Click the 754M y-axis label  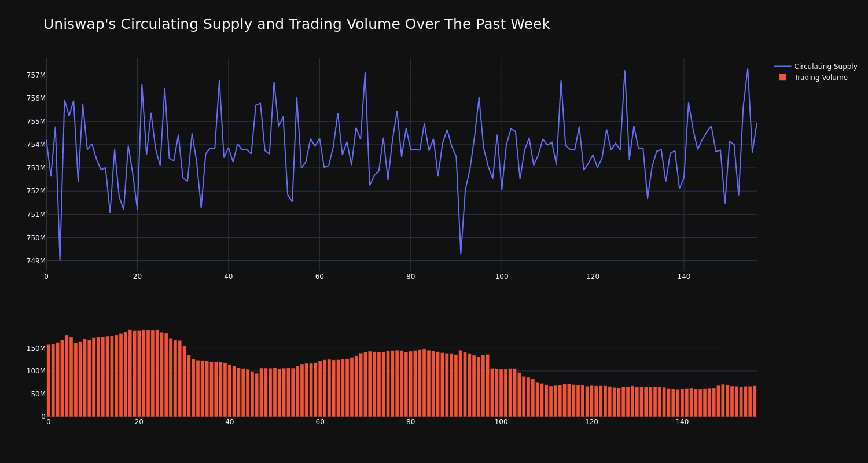coord(36,145)
